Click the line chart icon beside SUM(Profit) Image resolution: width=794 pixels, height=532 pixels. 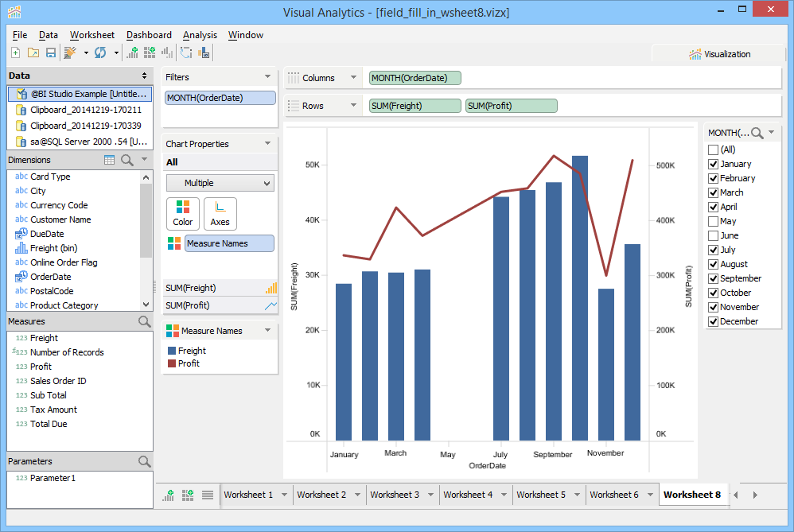click(271, 305)
